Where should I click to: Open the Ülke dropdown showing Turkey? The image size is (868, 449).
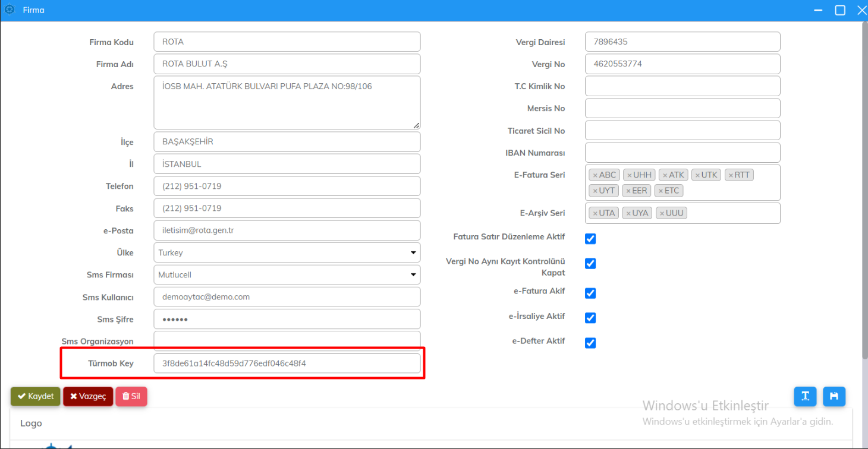[287, 252]
